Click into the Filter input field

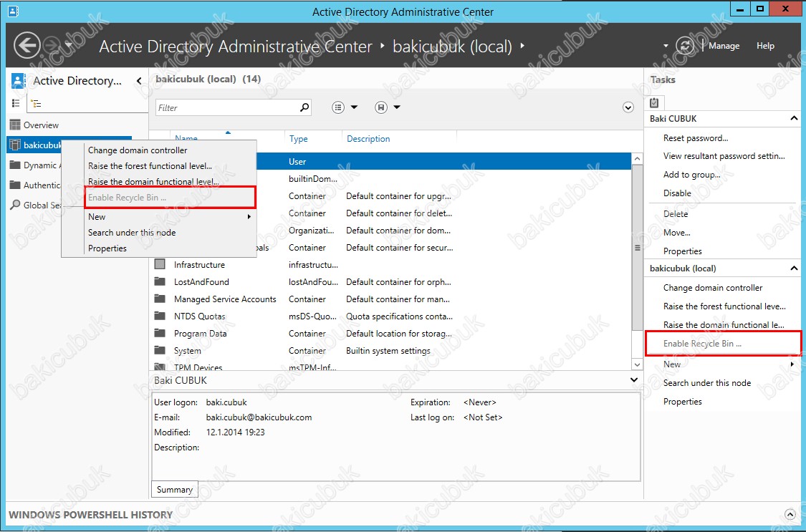[226, 107]
